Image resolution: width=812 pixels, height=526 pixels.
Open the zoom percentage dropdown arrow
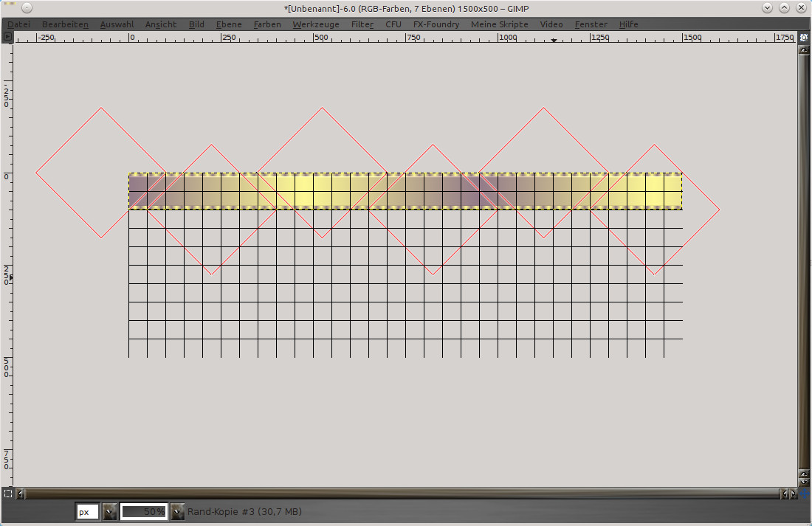pos(177,511)
